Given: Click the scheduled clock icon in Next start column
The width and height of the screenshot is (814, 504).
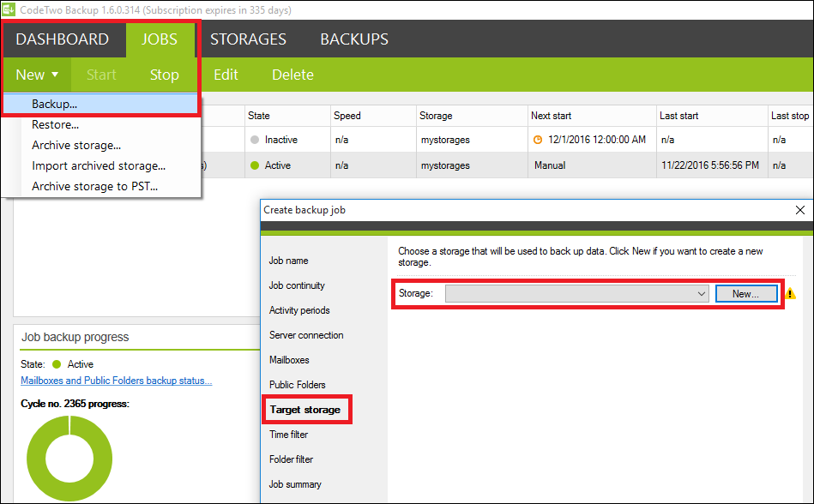Looking at the screenshot, I should (x=538, y=140).
